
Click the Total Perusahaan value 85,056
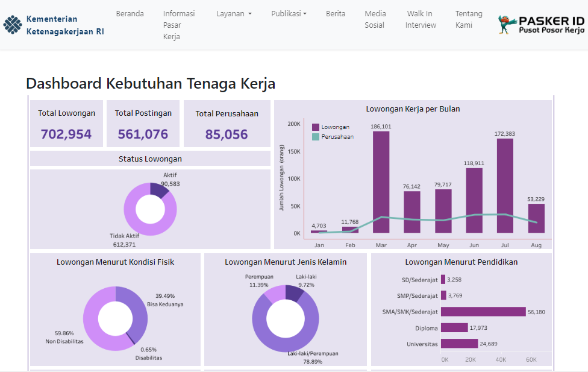(x=227, y=134)
